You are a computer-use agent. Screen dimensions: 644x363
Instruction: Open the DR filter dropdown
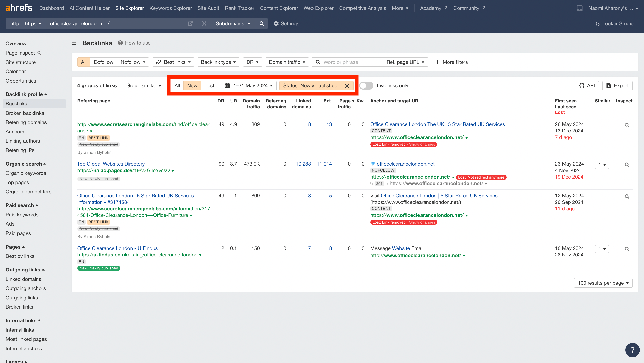(252, 62)
